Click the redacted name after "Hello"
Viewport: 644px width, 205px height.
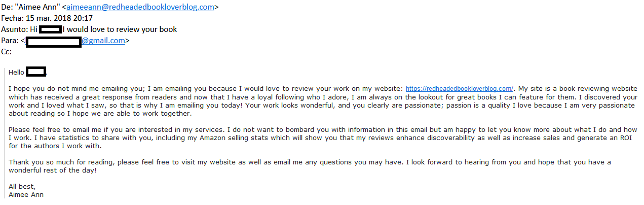tap(36, 72)
